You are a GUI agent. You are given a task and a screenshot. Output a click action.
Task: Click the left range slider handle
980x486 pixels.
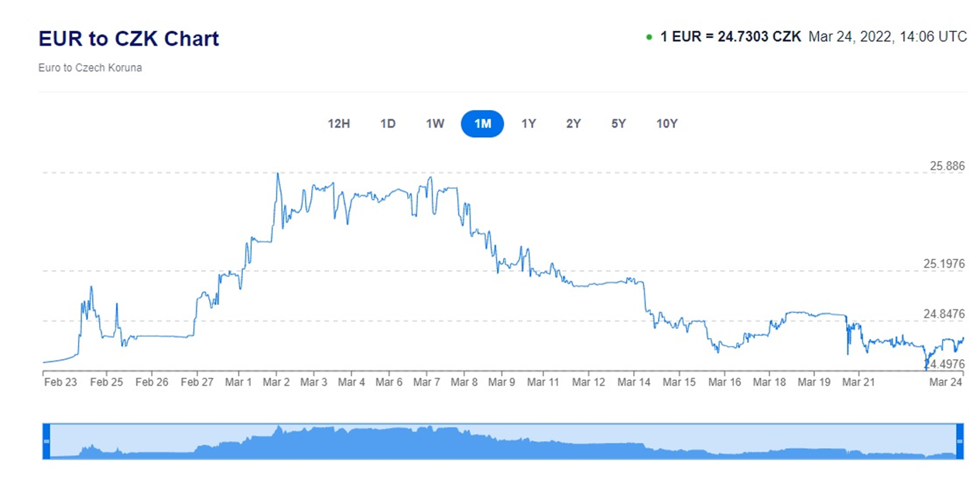click(x=46, y=441)
